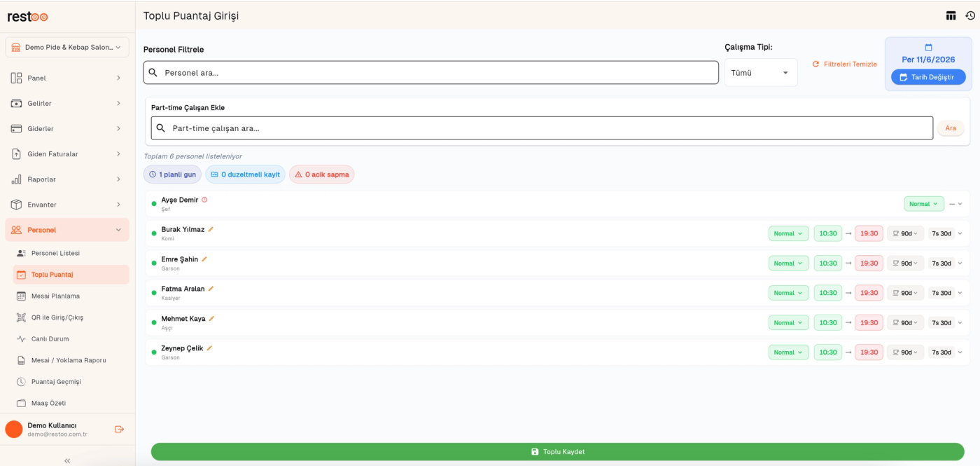980x466 pixels.
Task: Open QR ile Giriş/Çıkış page
Action: click(71, 317)
